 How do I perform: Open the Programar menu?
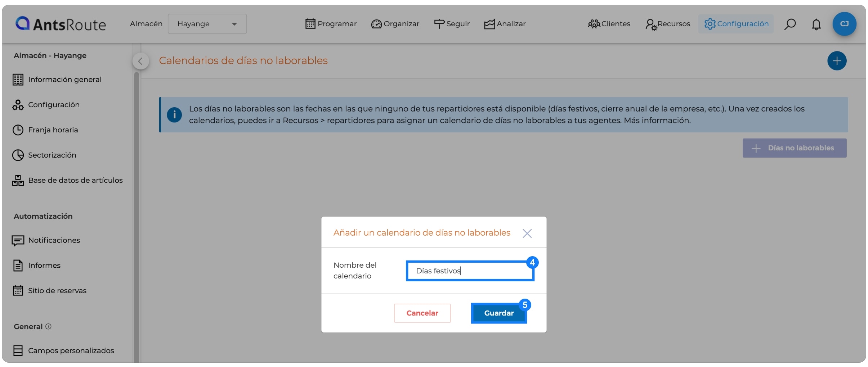[331, 24]
